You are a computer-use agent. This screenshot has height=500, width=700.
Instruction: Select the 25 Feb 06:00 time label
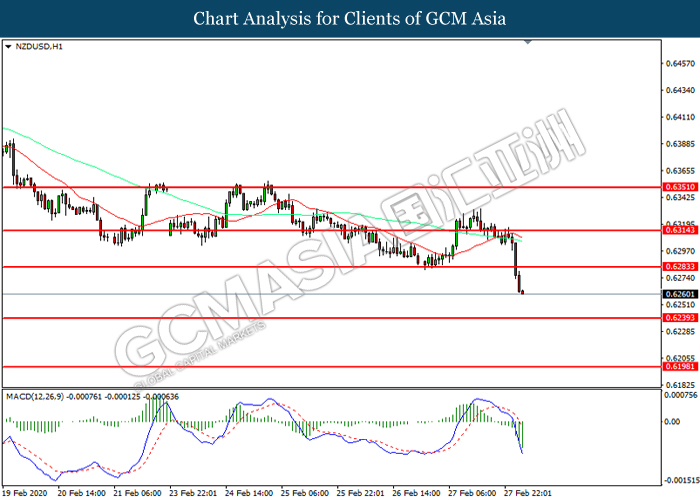tap(305, 493)
